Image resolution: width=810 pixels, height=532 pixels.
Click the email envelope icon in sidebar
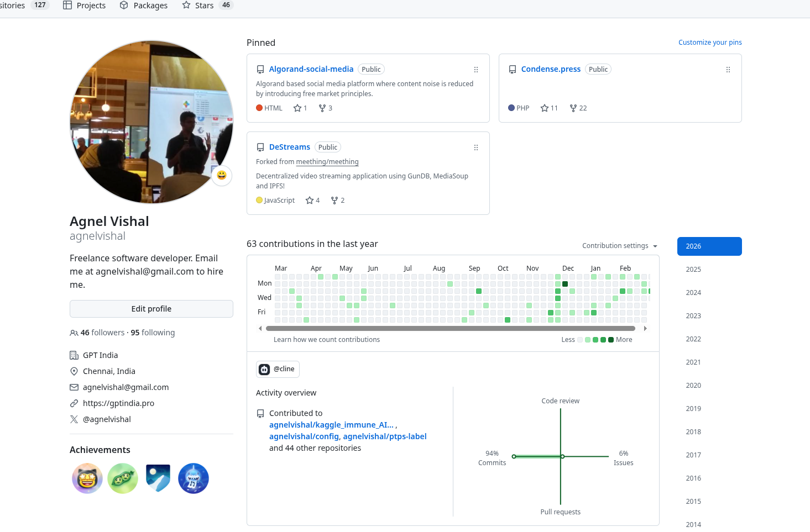tap(74, 387)
